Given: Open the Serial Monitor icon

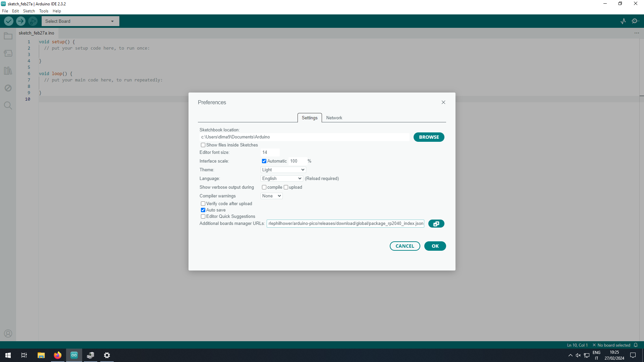Looking at the screenshot, I should click(635, 21).
